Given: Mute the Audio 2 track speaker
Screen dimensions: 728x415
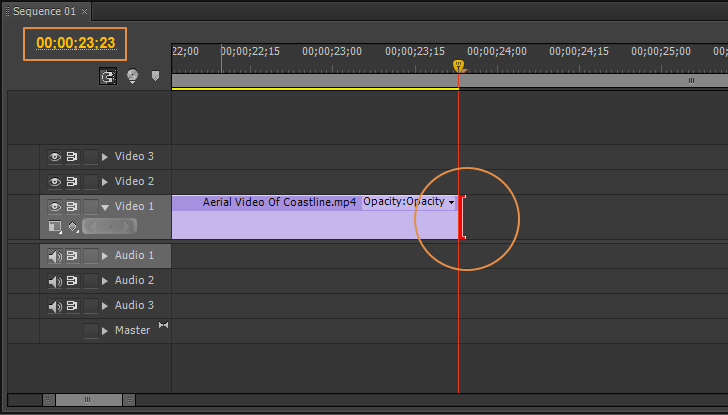Looking at the screenshot, I should tap(55, 281).
